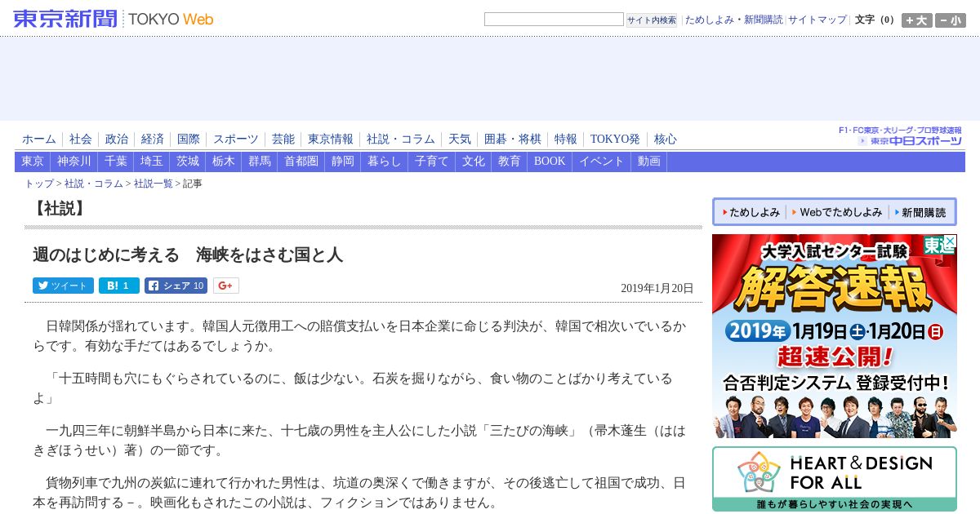Open the 特報 section

pos(566,140)
